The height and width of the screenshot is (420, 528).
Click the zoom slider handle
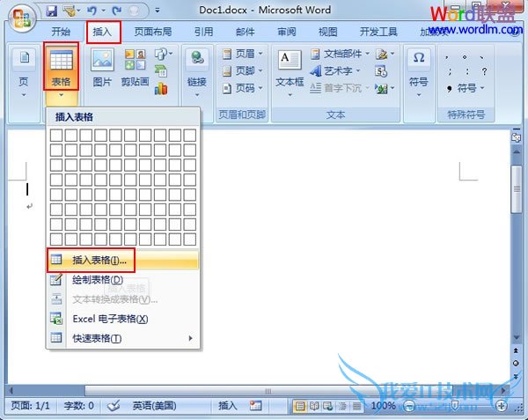tap(455, 406)
